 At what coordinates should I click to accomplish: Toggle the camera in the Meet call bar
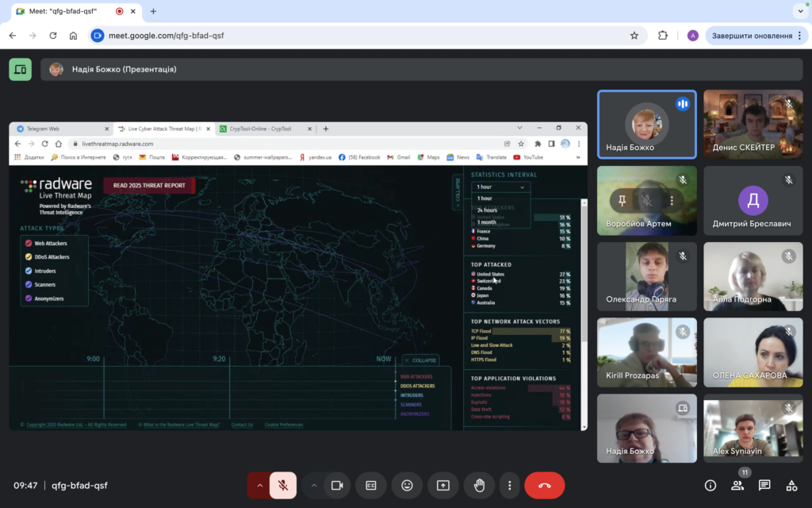coord(337,486)
